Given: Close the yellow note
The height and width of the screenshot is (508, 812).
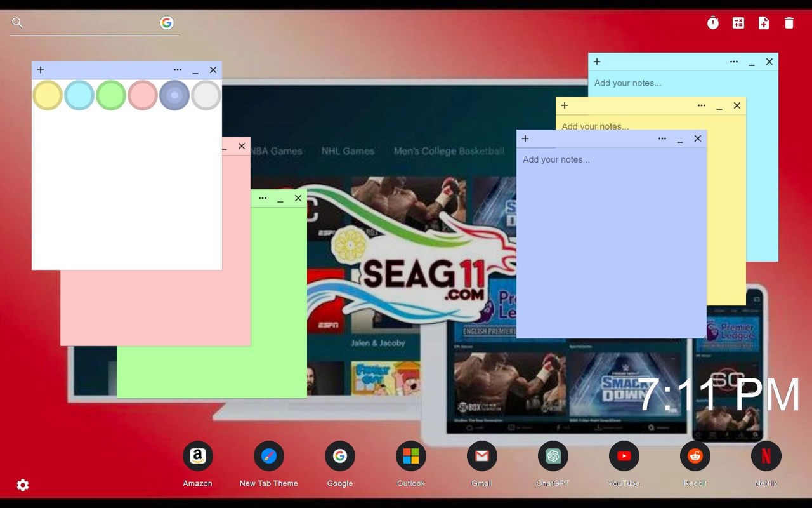Looking at the screenshot, I should point(737,105).
